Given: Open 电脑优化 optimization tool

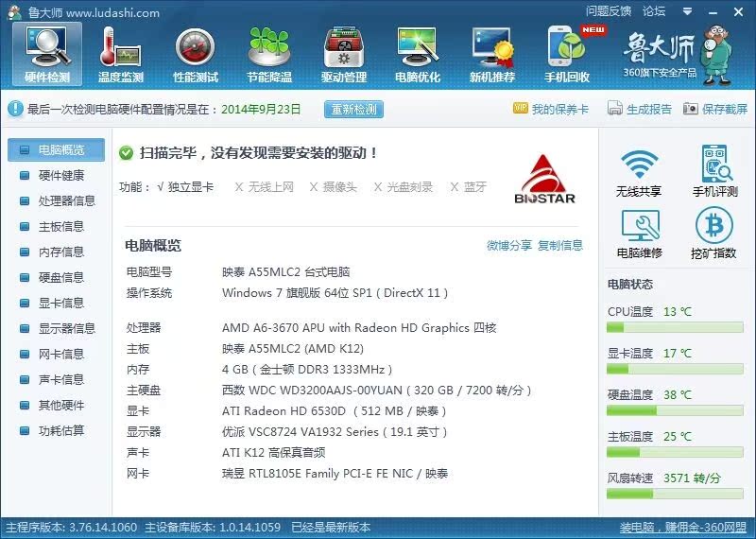Looking at the screenshot, I should (418, 54).
